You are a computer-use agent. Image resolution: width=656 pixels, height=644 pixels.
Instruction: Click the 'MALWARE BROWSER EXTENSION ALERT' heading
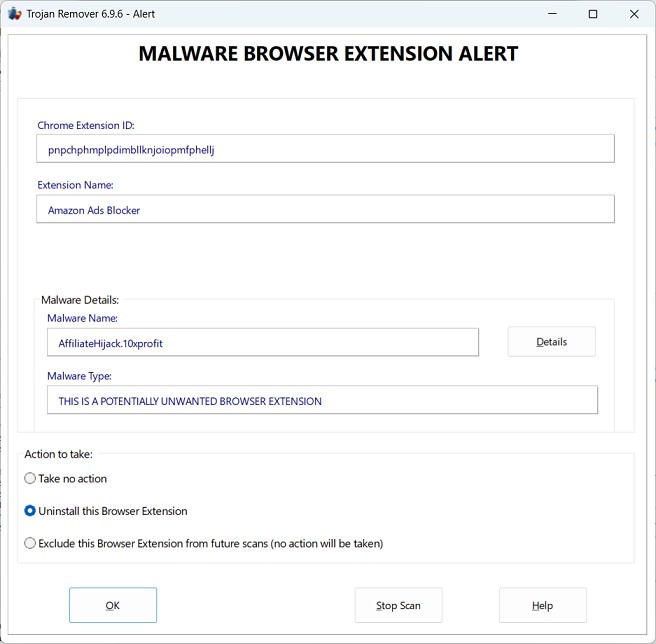coord(328,54)
